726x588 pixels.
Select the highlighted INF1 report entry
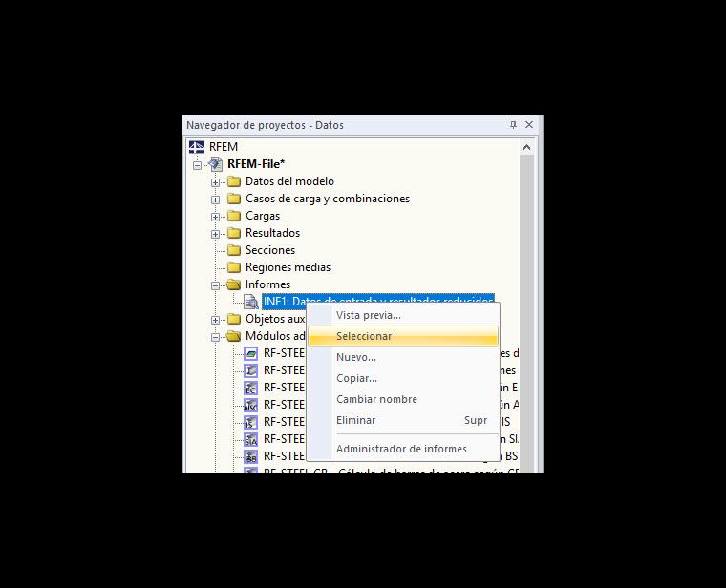click(378, 300)
